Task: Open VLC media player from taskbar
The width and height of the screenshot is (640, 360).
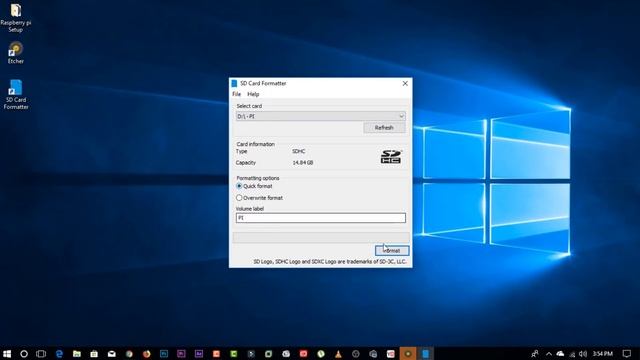Action: point(338,353)
